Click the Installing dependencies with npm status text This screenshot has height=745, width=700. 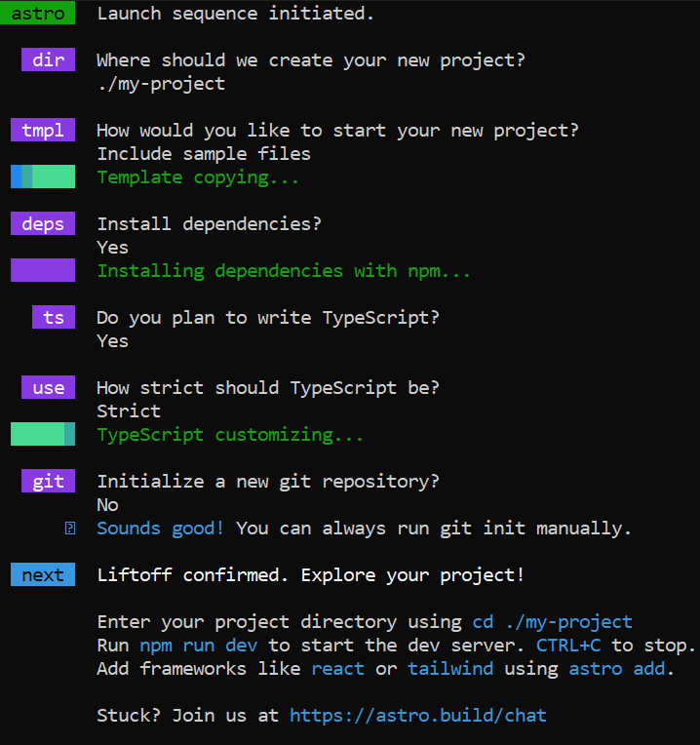[x=284, y=271]
